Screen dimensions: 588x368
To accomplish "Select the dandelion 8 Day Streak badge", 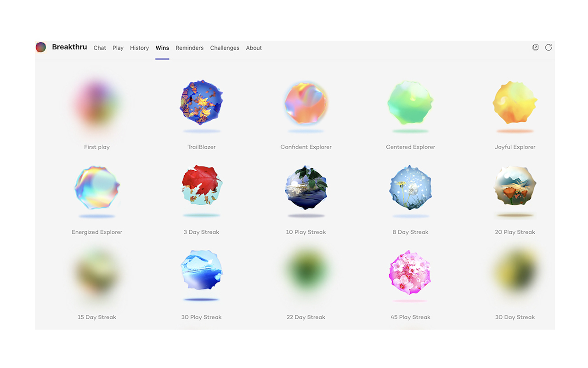I will click(410, 187).
